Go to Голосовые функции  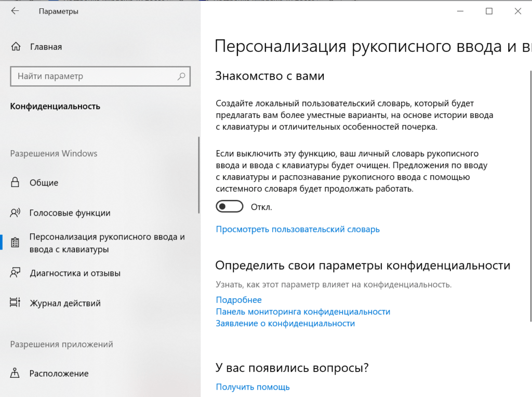(70, 213)
